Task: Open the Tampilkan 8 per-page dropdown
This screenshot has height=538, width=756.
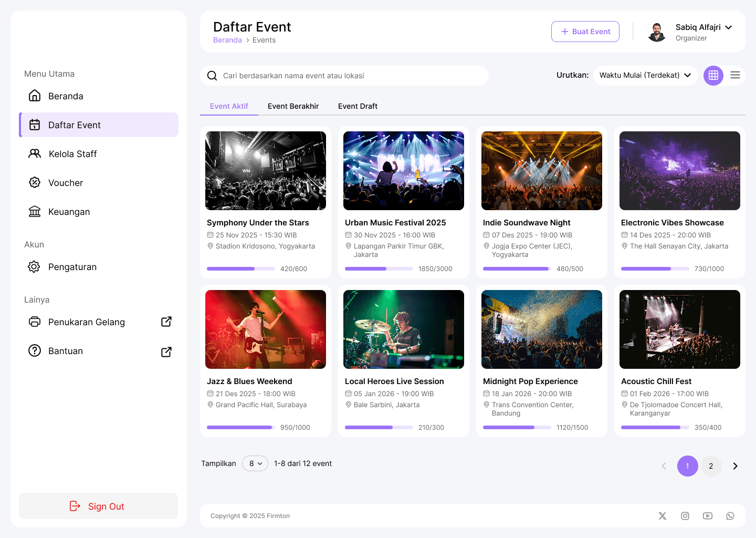Action: [255, 463]
